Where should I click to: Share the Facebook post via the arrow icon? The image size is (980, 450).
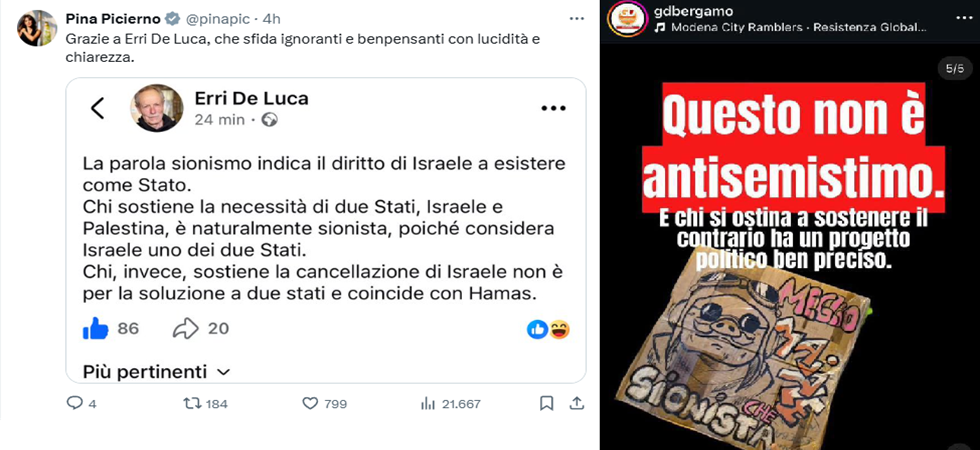(x=186, y=329)
